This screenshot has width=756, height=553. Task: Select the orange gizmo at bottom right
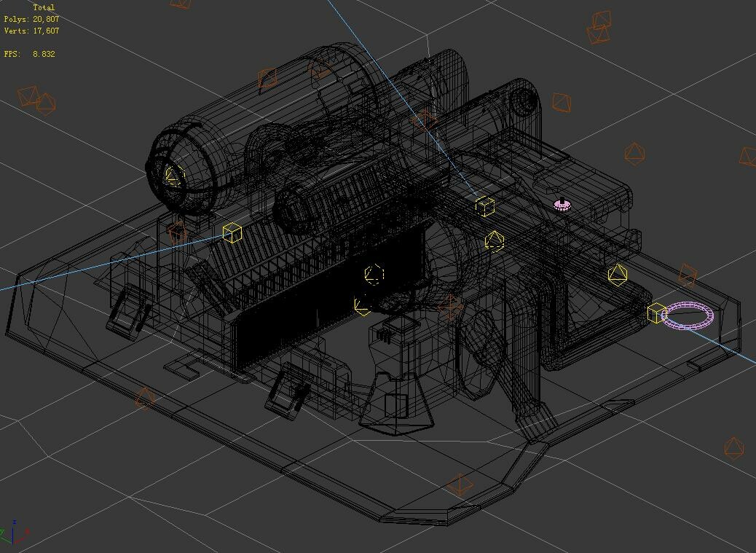point(733,448)
